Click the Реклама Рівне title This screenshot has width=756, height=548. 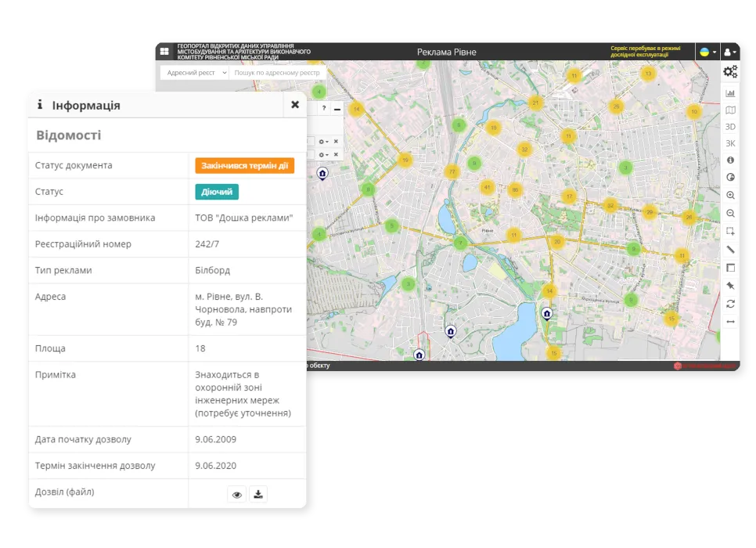point(446,52)
